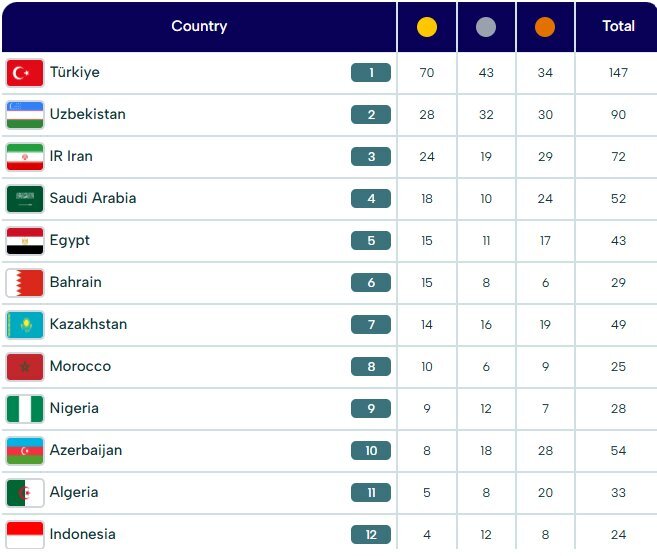Click the Kazakhstan flag icon
Screen dimensions: 657x556
pyautogui.click(x=25, y=325)
